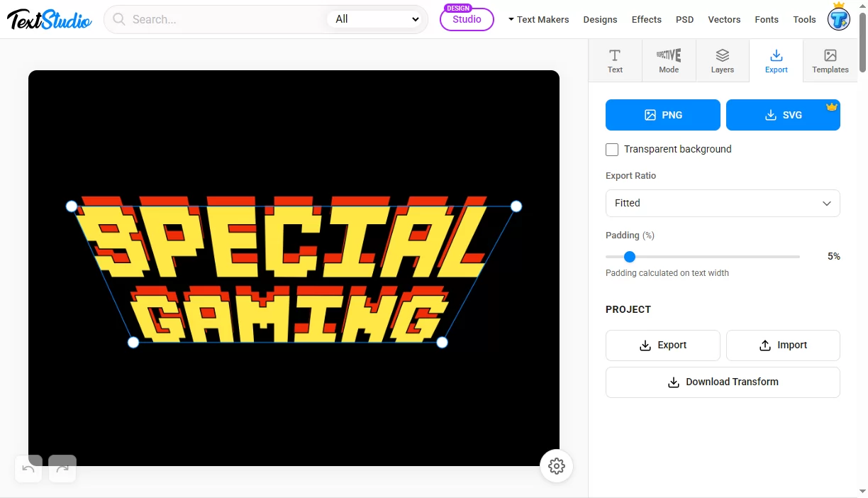This screenshot has height=498, width=868.
Task: Open the Export Ratio Fitted dropdown
Action: pos(723,203)
